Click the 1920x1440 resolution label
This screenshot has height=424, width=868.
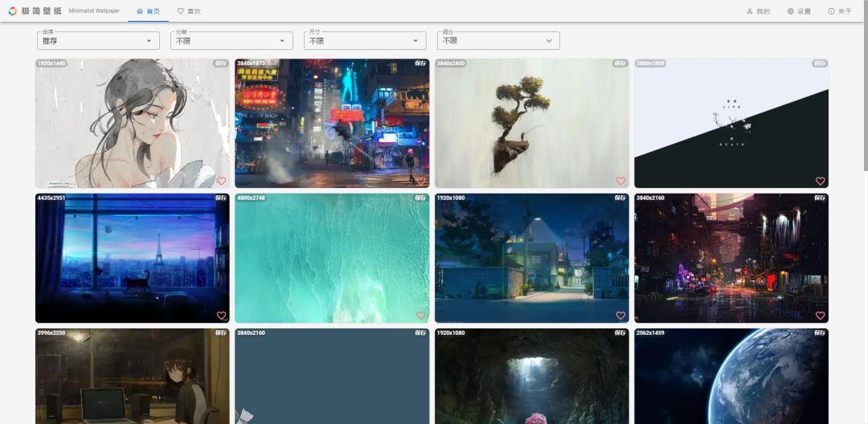pyautogui.click(x=51, y=63)
